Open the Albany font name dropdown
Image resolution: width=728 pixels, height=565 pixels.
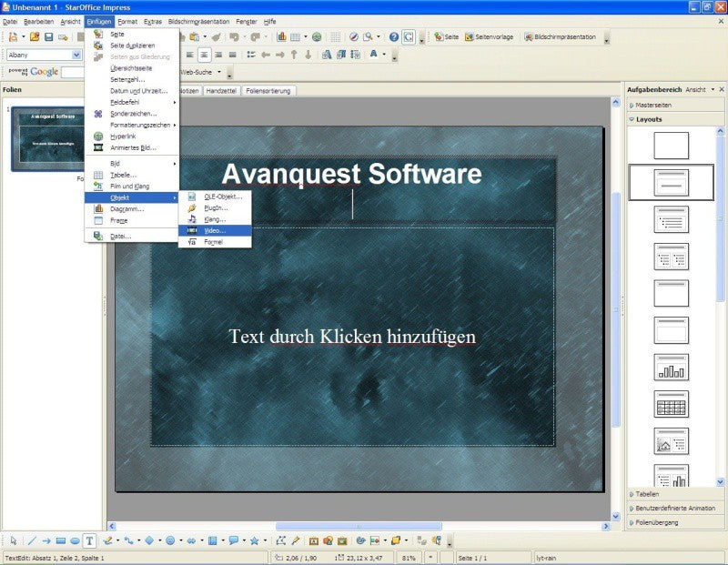(x=76, y=55)
